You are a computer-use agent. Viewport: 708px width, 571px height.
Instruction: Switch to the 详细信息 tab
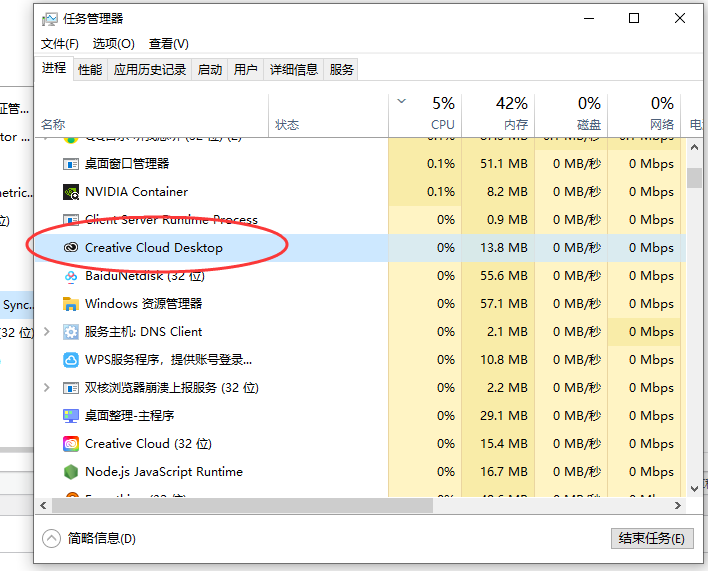point(293,70)
